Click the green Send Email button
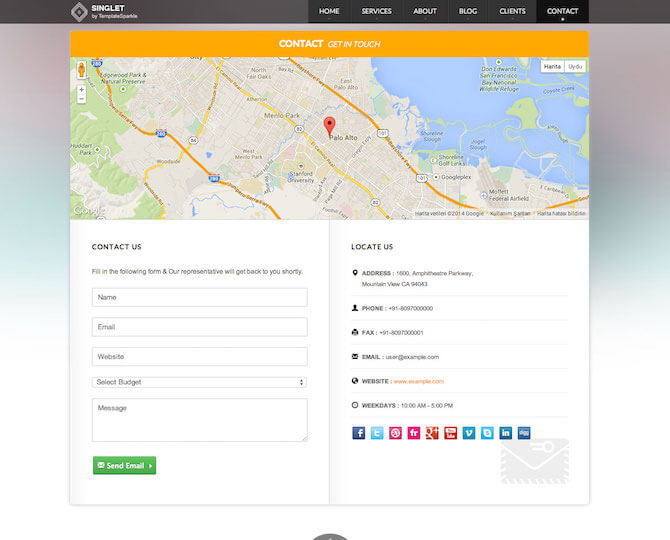670x540 pixels. pos(124,465)
